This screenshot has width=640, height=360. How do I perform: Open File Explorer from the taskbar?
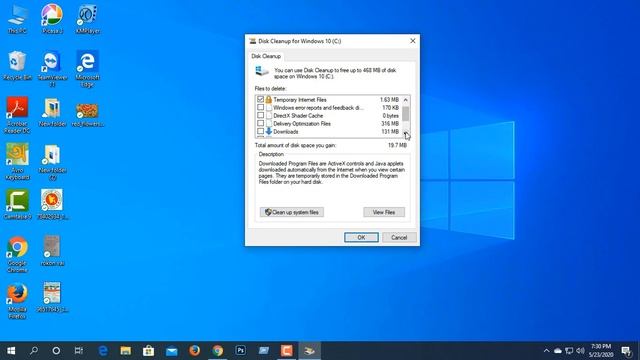[x=126, y=351]
